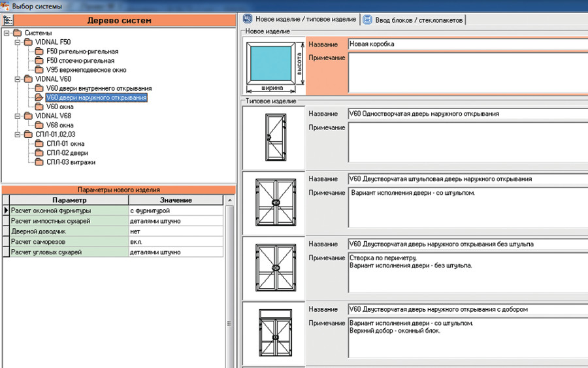Click folder icon of F50 ригельно-ригельная

coord(39,51)
